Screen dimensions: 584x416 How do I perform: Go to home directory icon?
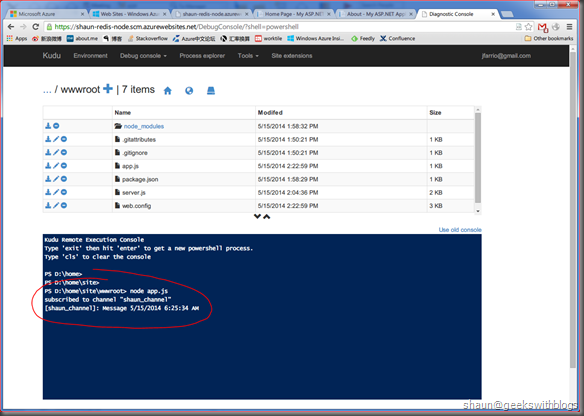coord(168,90)
